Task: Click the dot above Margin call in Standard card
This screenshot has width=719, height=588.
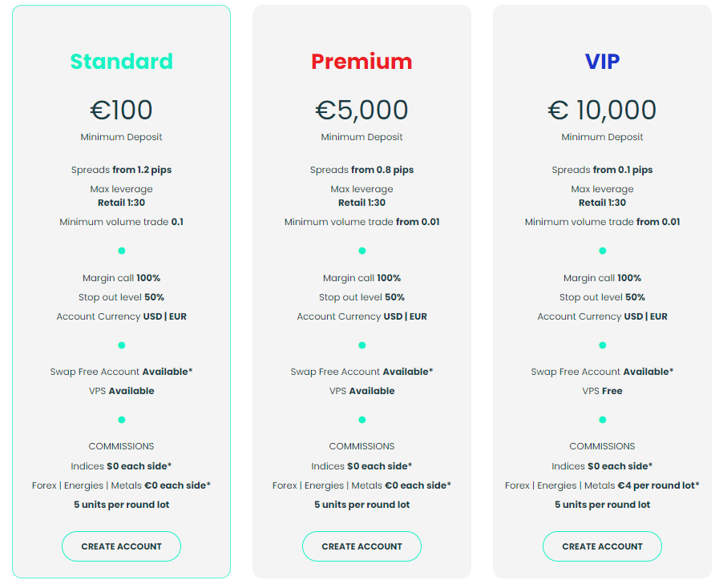Action: [x=121, y=251]
